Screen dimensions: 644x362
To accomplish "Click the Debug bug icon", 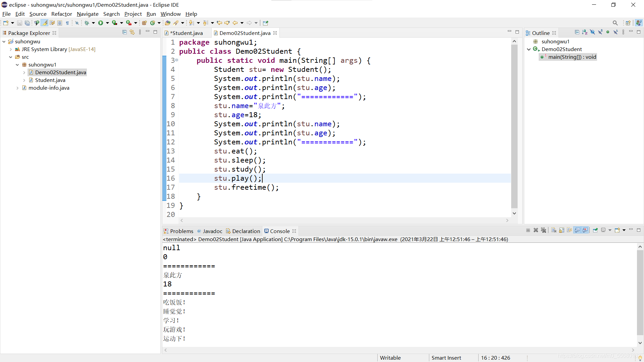I will tap(87, 23).
